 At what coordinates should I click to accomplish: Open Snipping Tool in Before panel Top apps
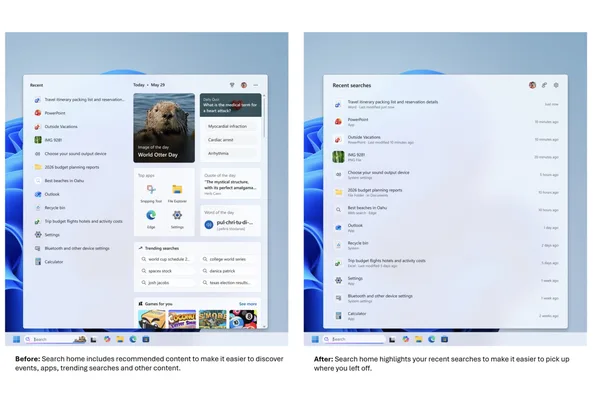point(151,193)
